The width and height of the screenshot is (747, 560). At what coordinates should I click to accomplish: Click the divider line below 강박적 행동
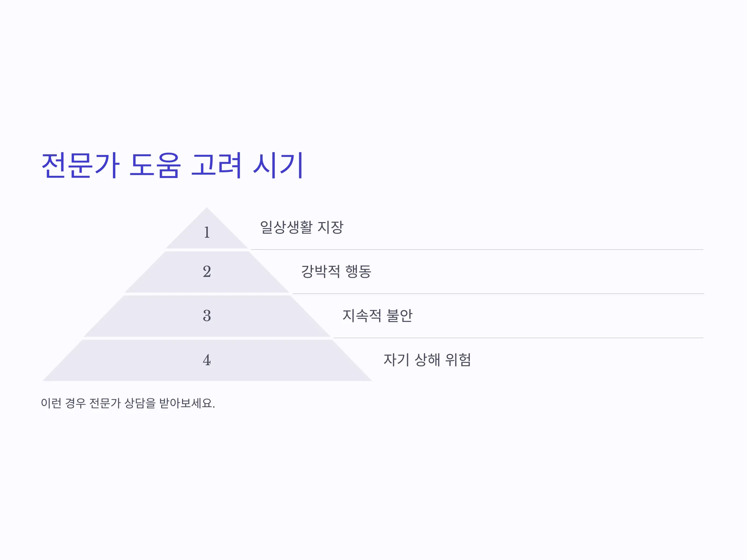[498, 294]
